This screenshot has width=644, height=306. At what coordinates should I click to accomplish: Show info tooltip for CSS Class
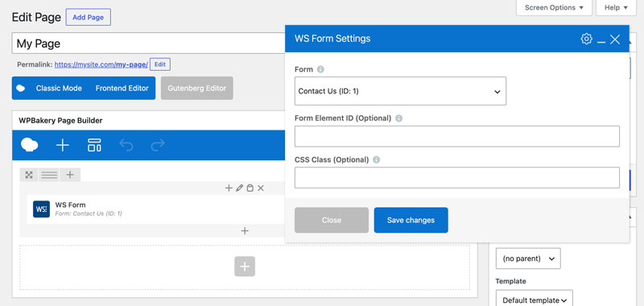[x=376, y=159]
